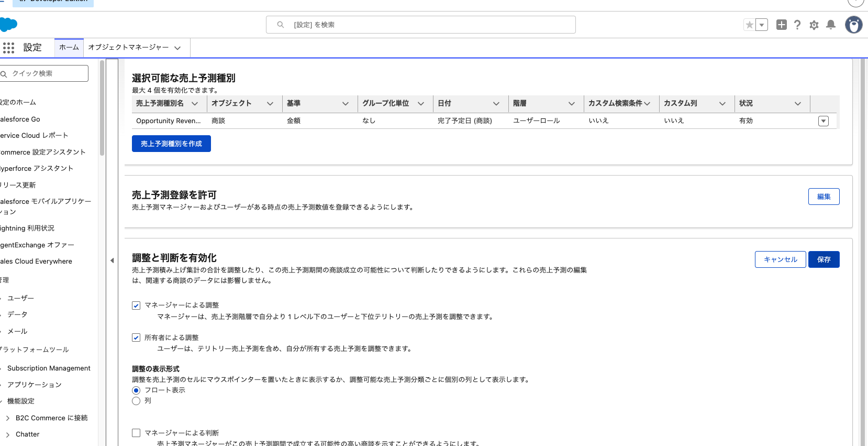Open the 日付 column menu chevron

point(496,104)
